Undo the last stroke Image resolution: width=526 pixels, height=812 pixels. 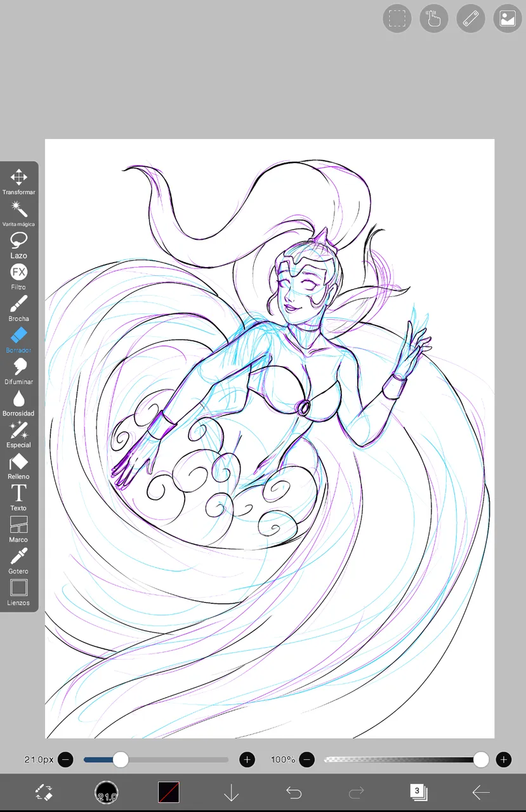293,792
